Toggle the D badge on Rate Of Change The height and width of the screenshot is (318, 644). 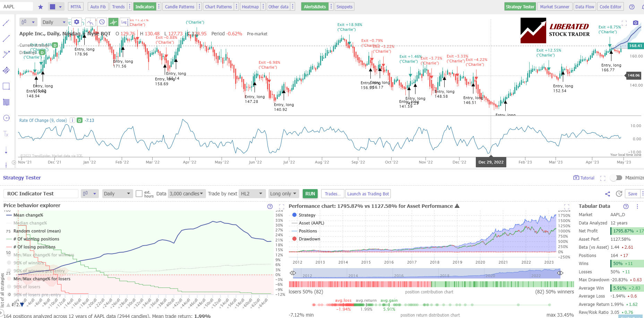[79, 120]
